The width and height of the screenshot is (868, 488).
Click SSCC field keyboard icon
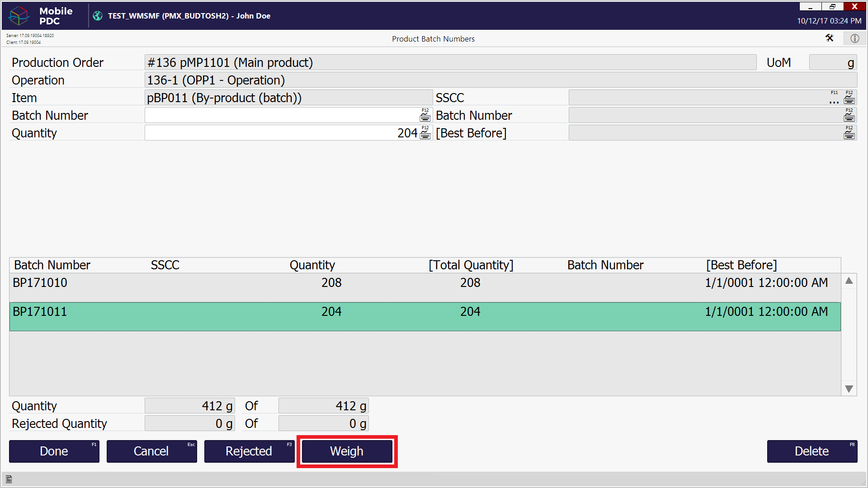coord(849,98)
